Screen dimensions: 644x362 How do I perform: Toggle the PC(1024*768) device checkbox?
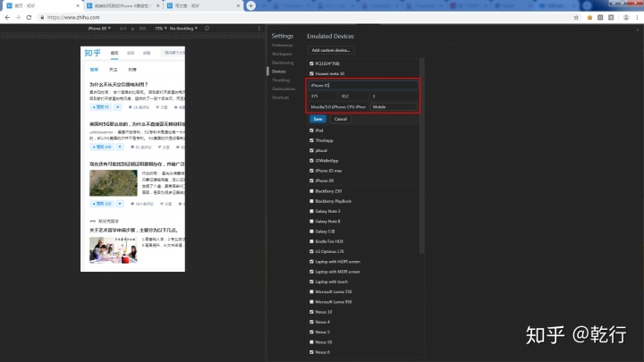[x=311, y=63]
